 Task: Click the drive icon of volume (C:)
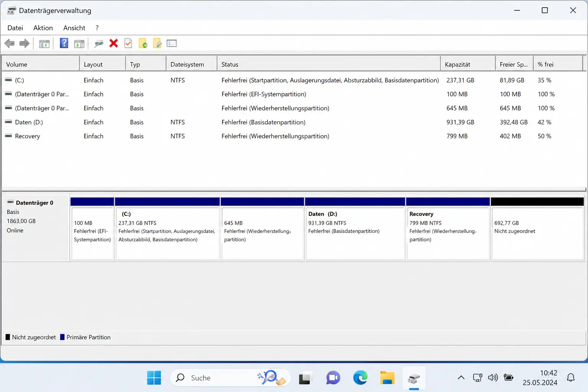8,80
